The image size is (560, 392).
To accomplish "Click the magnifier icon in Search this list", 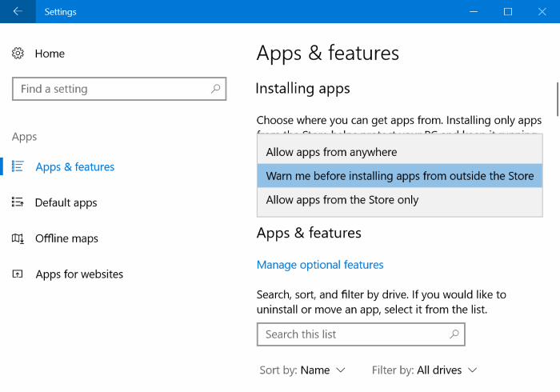I will coord(454,334).
